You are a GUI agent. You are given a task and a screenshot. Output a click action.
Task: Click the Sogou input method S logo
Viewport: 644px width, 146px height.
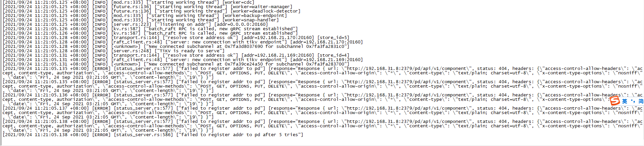tap(614, 101)
